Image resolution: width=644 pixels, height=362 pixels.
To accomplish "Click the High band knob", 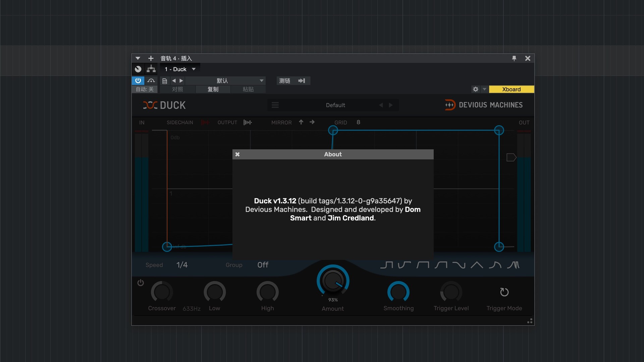I will click(268, 292).
